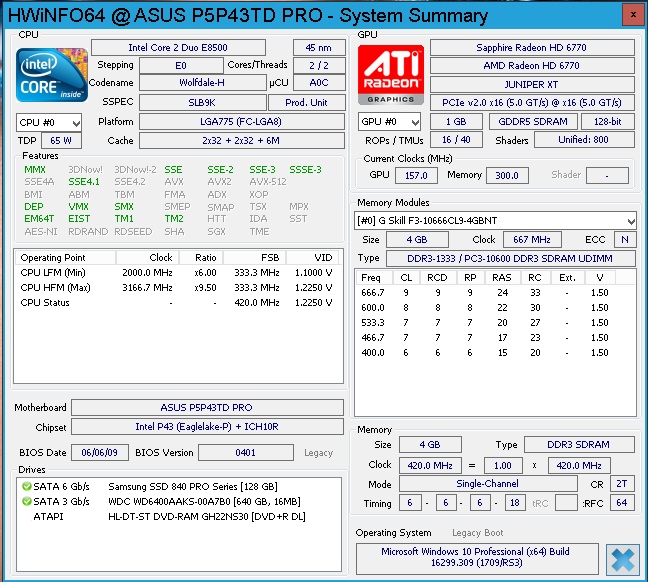The width and height of the screenshot is (648, 582).
Task: Click the ECC N field
Action: click(625, 240)
